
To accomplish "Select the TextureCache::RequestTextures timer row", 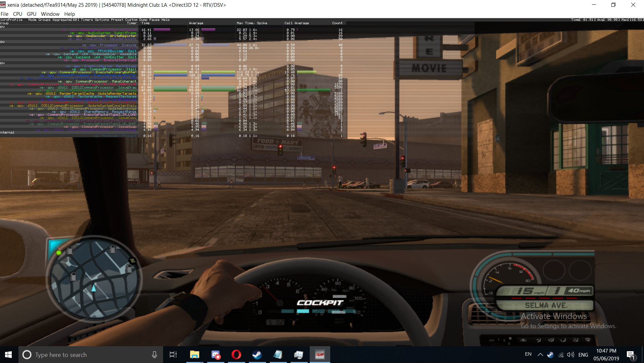I will pyautogui.click(x=91, y=96).
